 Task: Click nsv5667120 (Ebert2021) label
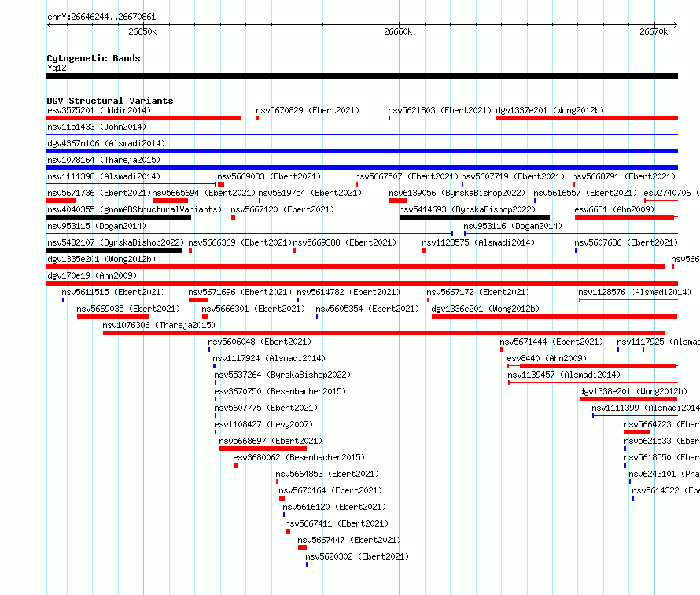click(x=282, y=209)
